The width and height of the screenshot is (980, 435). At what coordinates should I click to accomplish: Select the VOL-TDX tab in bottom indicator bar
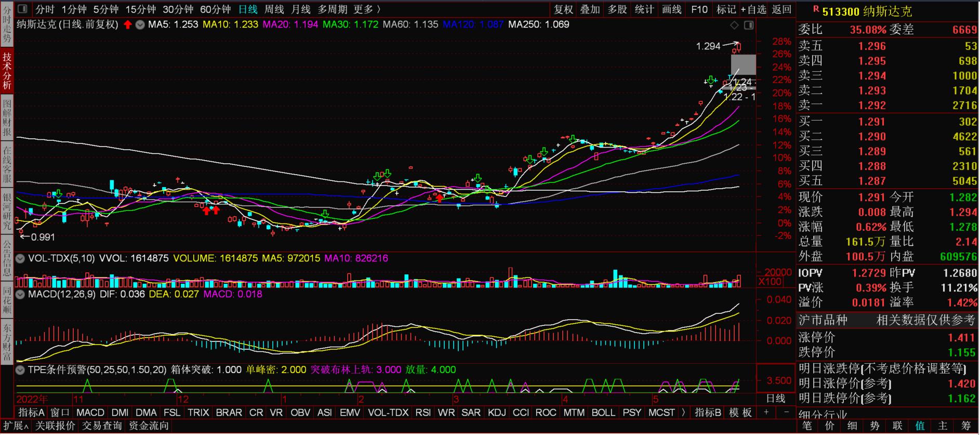pyautogui.click(x=388, y=413)
